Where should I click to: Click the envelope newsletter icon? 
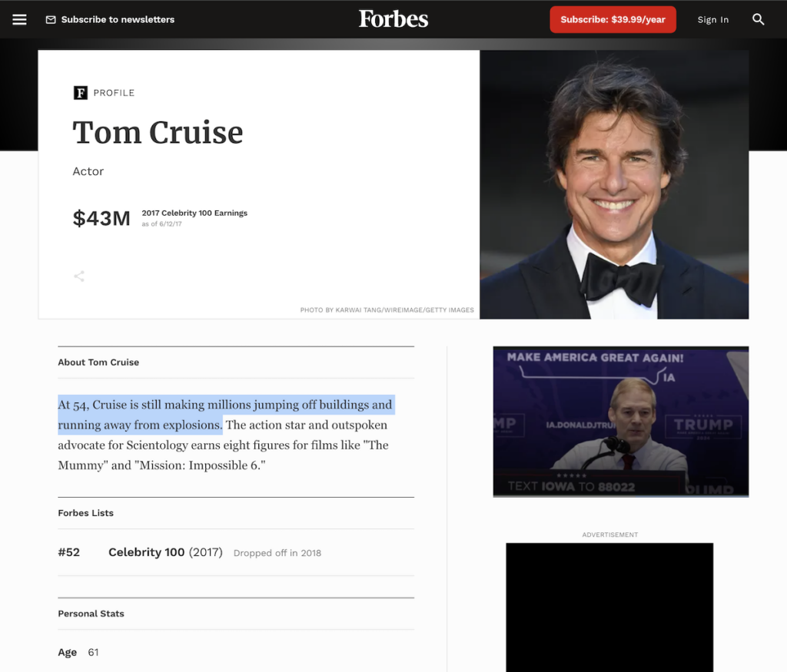coord(51,19)
